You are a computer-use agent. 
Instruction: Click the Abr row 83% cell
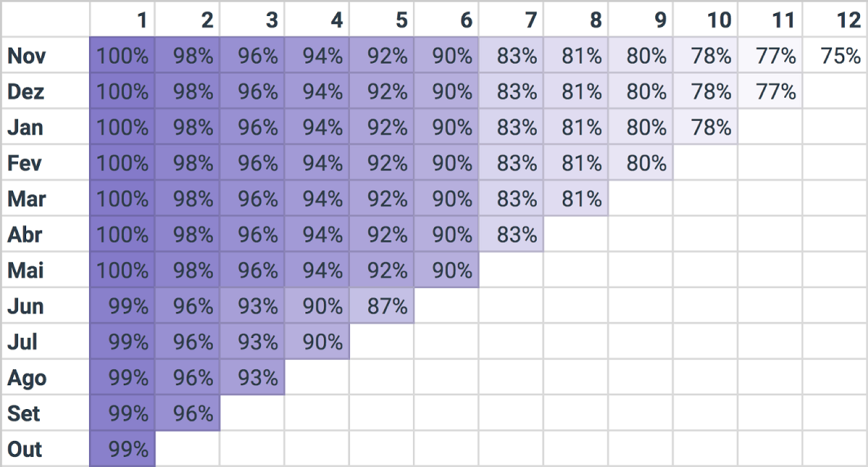511,235
